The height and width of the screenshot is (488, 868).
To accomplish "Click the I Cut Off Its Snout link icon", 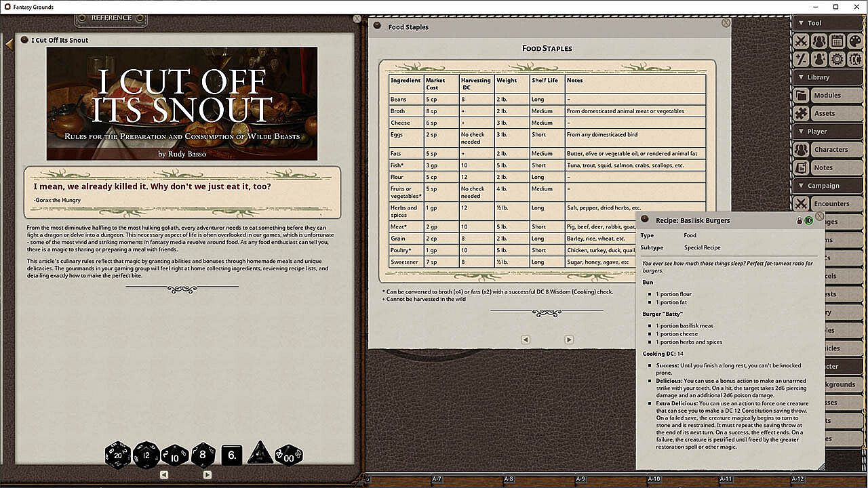I will 24,40.
